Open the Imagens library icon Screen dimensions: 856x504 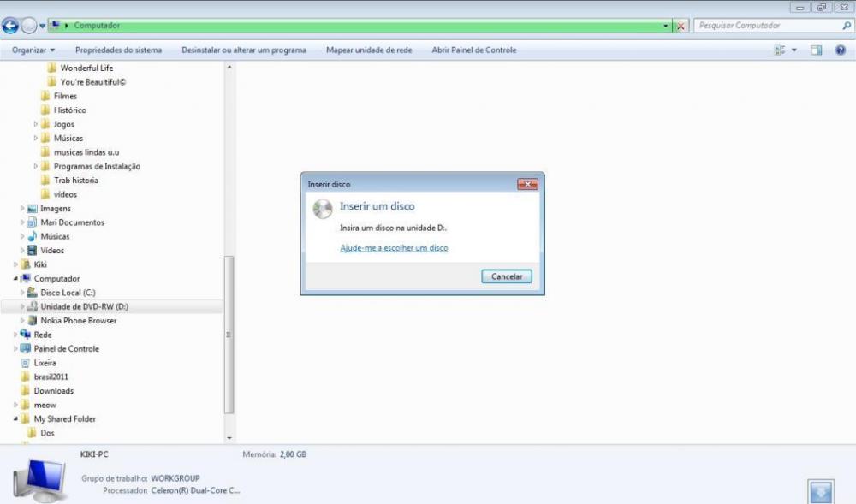click(x=33, y=209)
